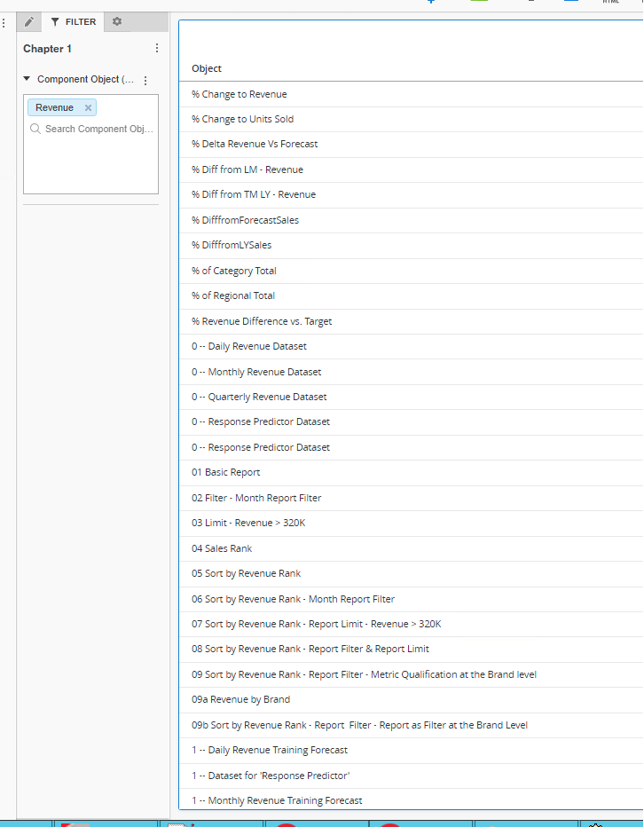Collapse the Component Object filter section
The height and width of the screenshot is (827, 644).
(x=27, y=79)
